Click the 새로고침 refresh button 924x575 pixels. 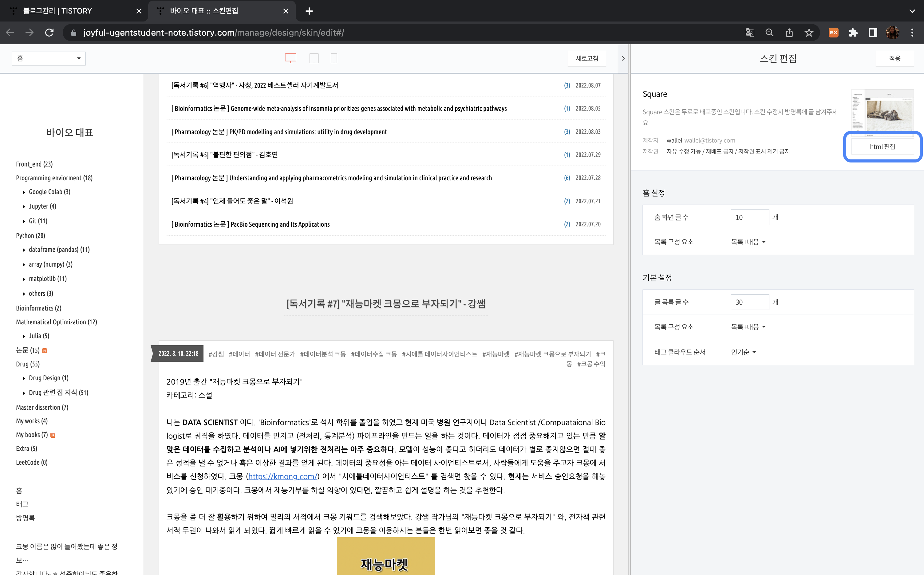[586, 58]
